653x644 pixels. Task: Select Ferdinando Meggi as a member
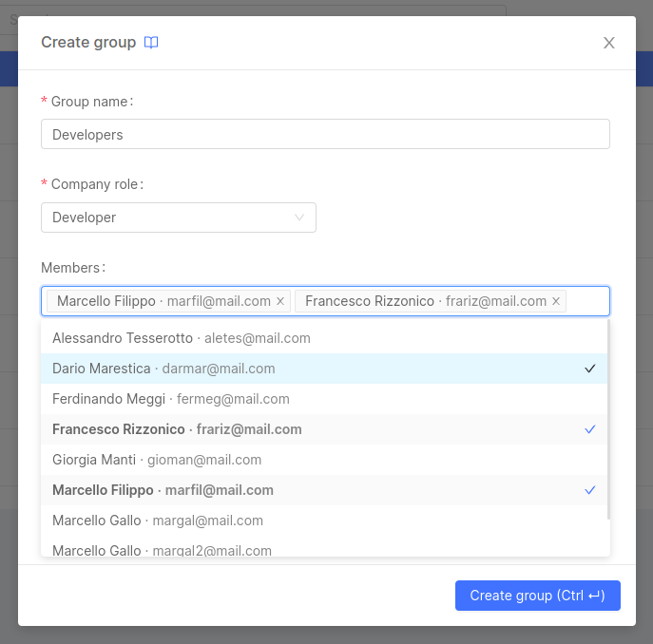(x=171, y=399)
